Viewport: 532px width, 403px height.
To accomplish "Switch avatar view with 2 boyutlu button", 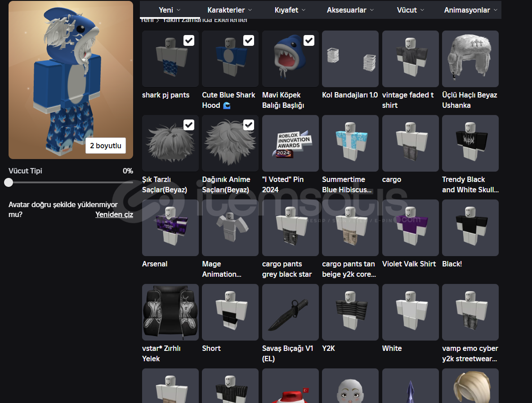I will [x=106, y=146].
